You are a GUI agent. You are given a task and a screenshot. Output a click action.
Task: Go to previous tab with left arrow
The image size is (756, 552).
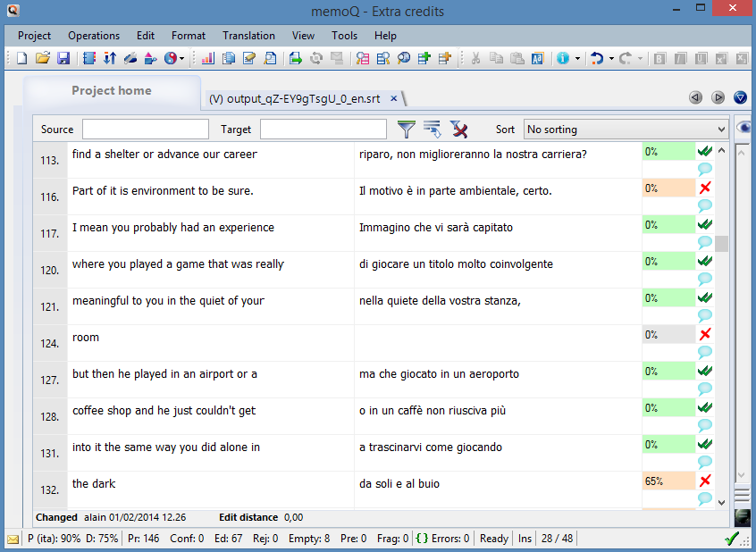pos(695,98)
